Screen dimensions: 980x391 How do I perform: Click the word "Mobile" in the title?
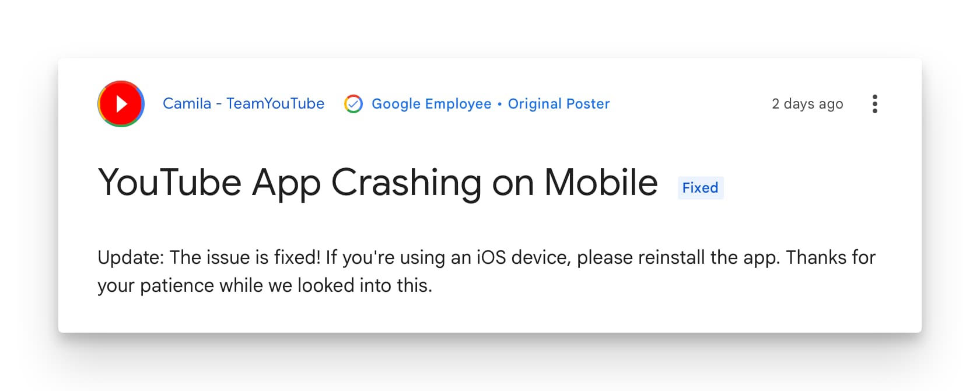coord(601,183)
